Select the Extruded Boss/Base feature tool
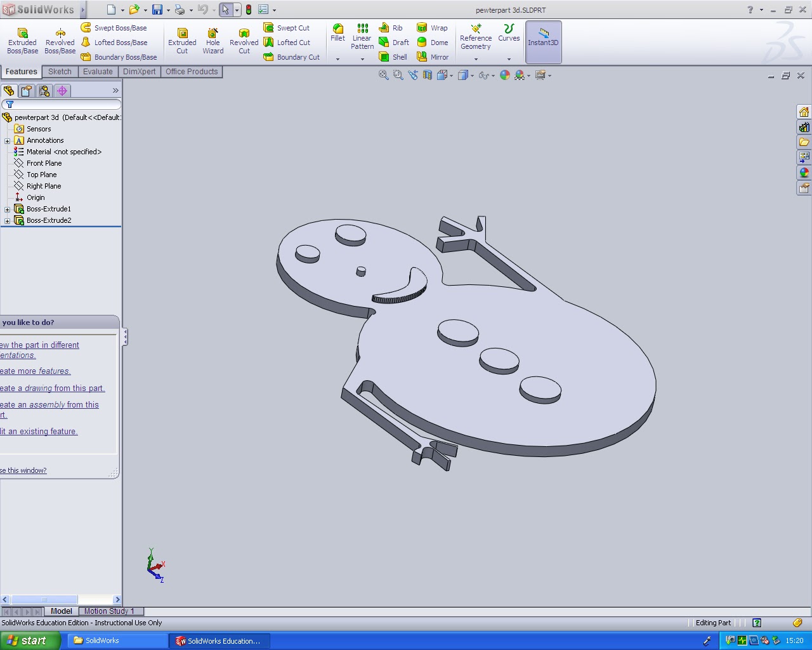The image size is (812, 650). [x=22, y=39]
